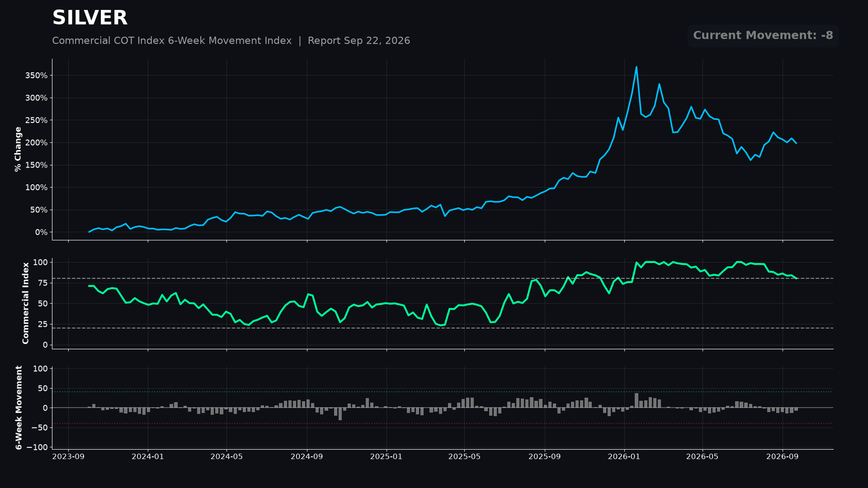
Task: Click the 2025-05 date label on x-axis
Action: click(x=464, y=457)
